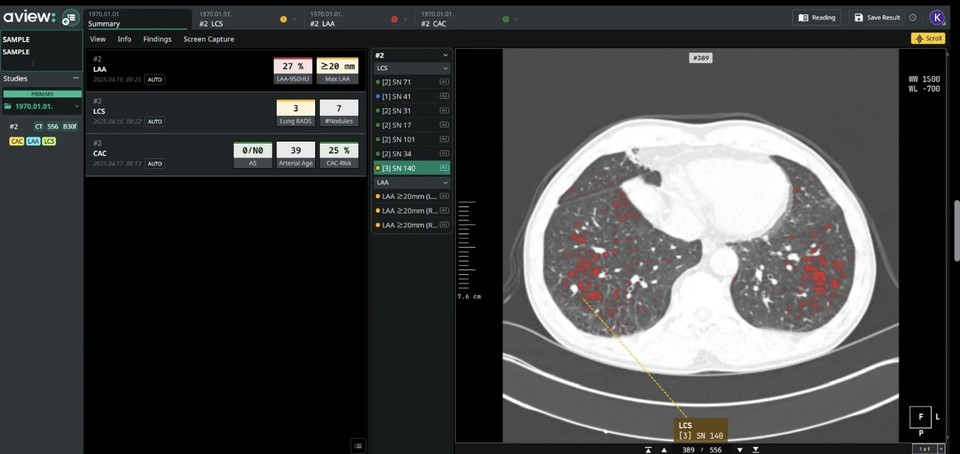Click the Reading button
The image size is (960, 454).
click(x=816, y=17)
